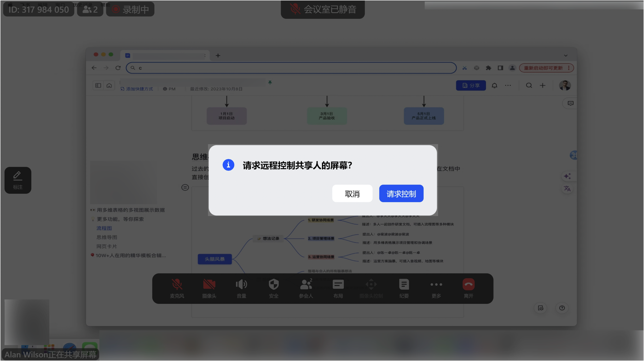Click the 分享 share button
The height and width of the screenshot is (361, 644).
(471, 85)
